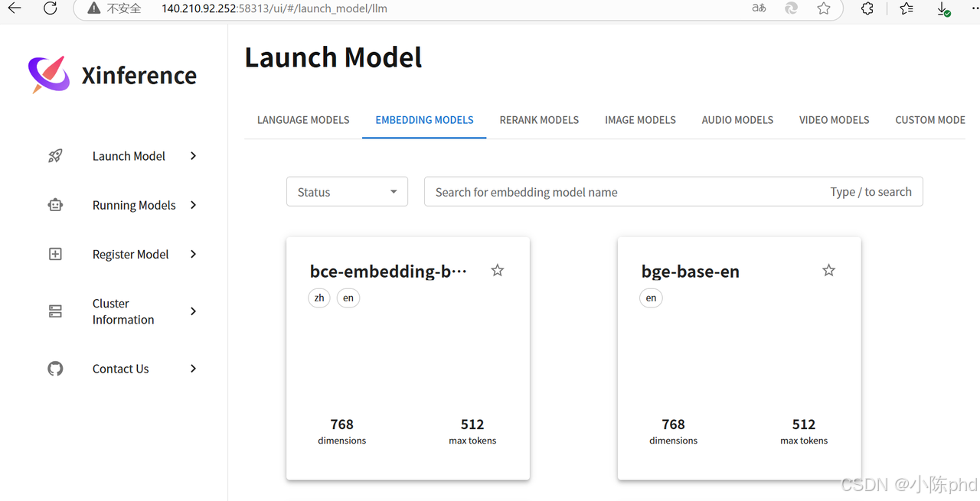The width and height of the screenshot is (980, 501).
Task: Click the browser back arrow
Action: (x=14, y=8)
